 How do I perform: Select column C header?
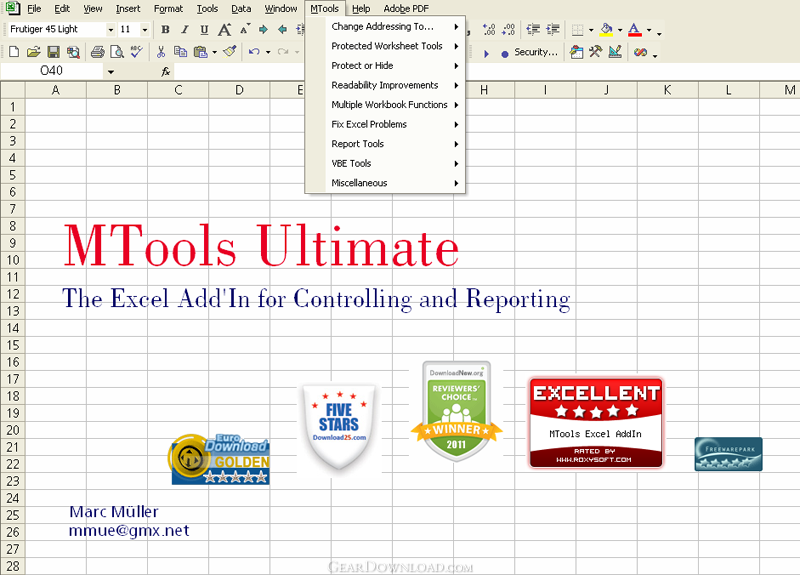tap(178, 90)
